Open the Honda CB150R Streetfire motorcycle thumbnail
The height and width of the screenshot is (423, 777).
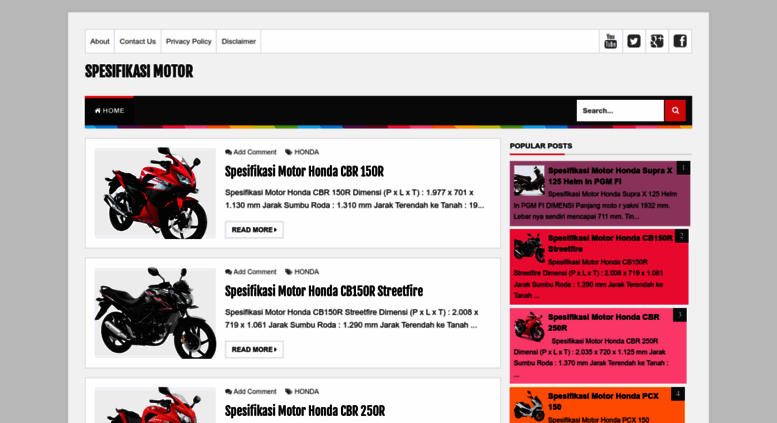point(155,313)
